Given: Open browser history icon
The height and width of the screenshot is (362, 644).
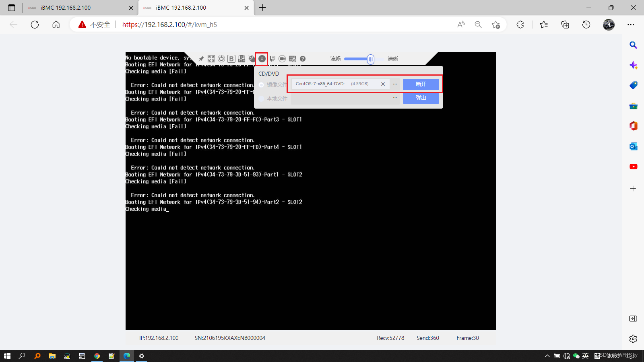Looking at the screenshot, I should click(x=586, y=25).
